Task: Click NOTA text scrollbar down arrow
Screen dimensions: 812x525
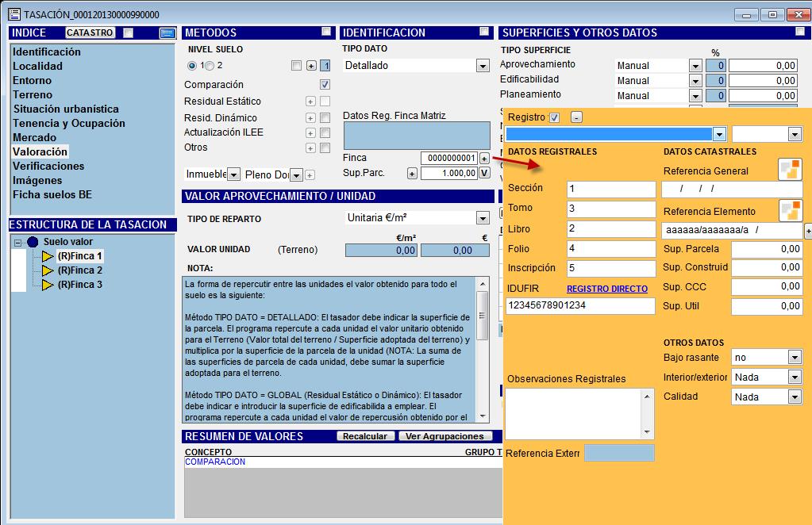Action: (x=483, y=416)
